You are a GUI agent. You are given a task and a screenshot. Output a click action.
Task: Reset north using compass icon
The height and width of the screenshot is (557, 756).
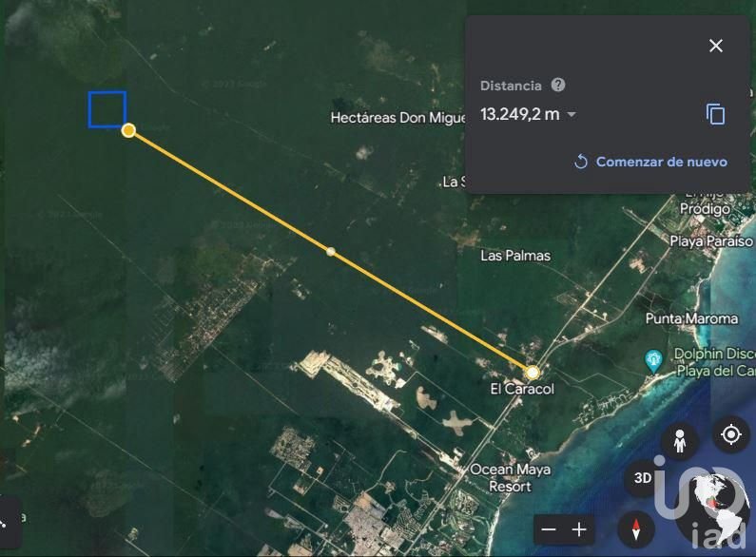click(x=636, y=529)
